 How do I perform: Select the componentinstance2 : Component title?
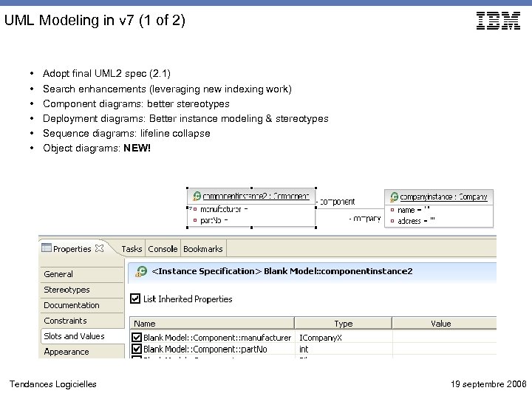point(256,197)
